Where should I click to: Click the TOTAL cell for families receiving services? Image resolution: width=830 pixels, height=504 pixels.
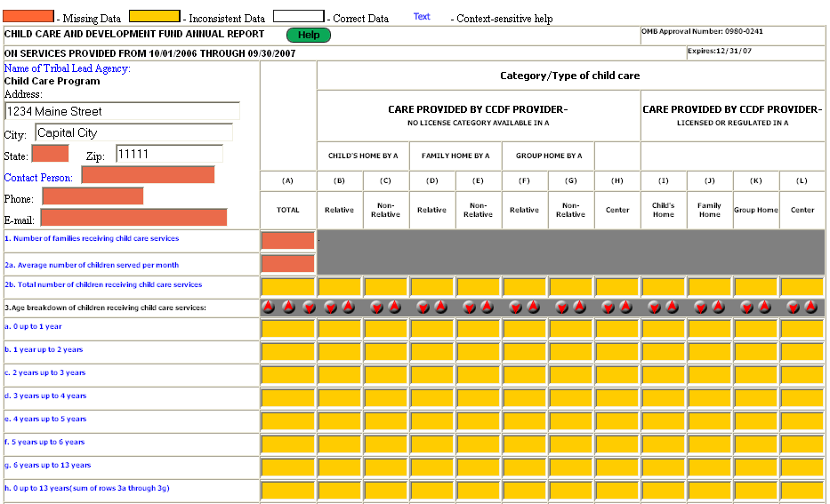point(287,241)
